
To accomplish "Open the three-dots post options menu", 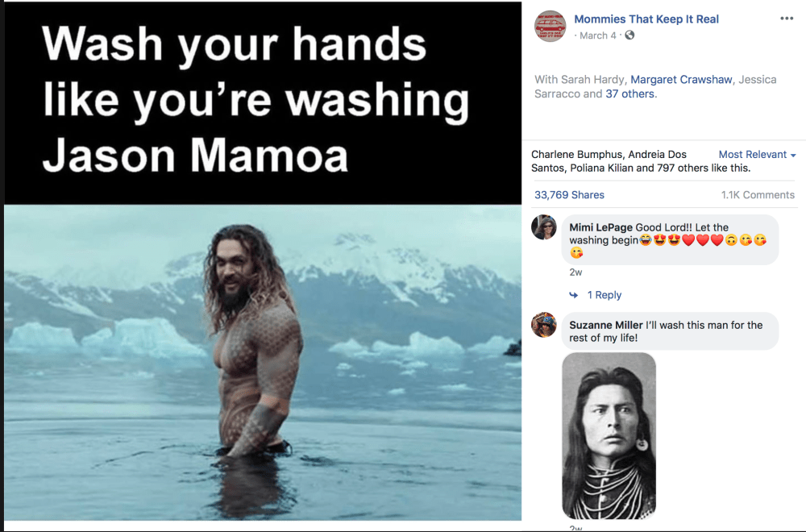I will (787, 19).
